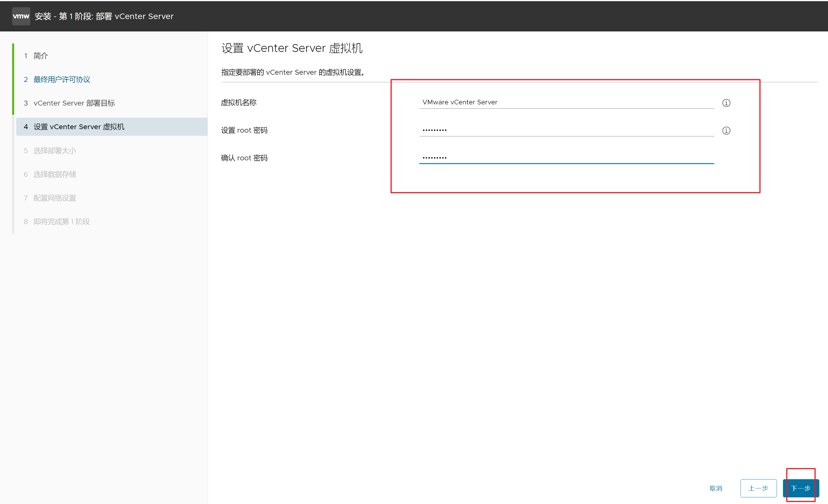Click the 设置 vCenter Server 虚拟机 heading
Viewport: 828px width, 504px height.
click(292, 48)
